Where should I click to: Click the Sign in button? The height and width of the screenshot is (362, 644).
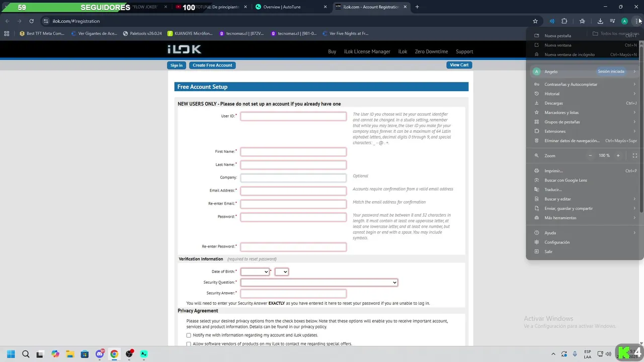(x=176, y=65)
